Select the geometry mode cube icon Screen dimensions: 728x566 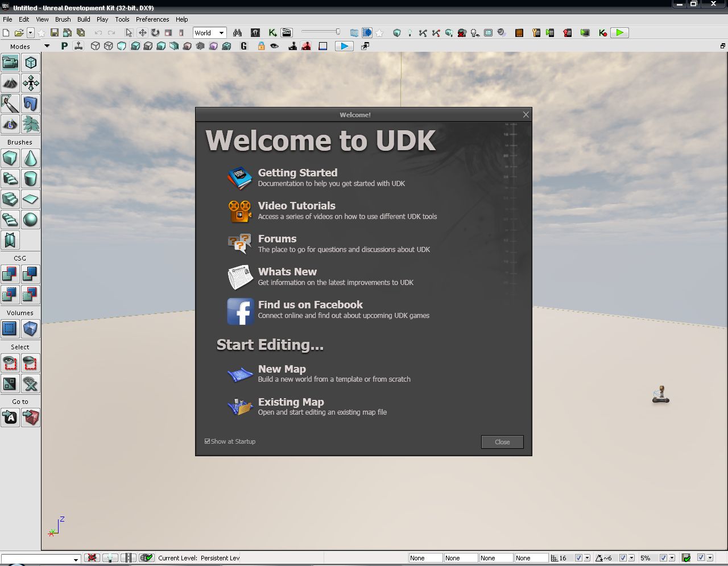[31, 63]
